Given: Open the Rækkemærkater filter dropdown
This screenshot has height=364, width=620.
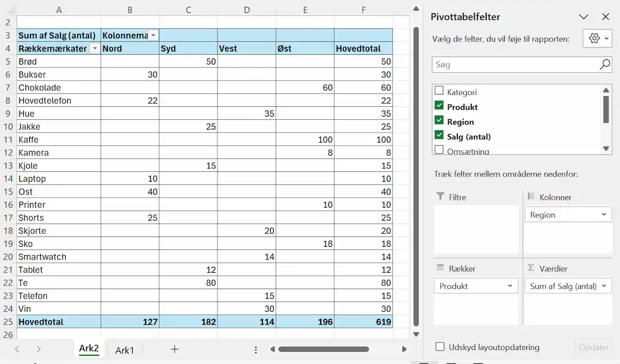Looking at the screenshot, I should 95,49.
